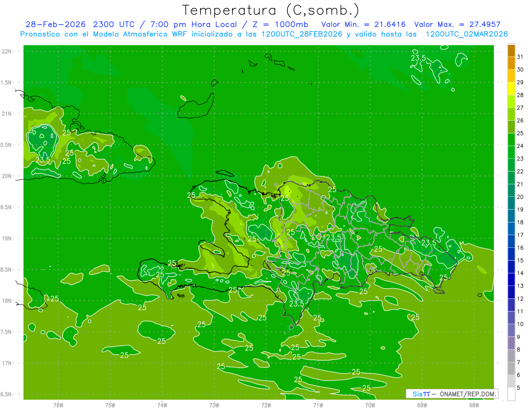Click the "17N" latitude axis label

click(8, 363)
